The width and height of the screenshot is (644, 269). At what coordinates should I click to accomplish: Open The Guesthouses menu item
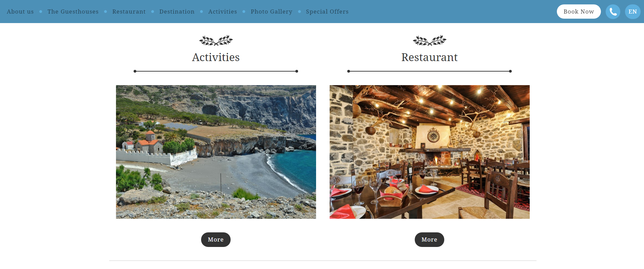(x=73, y=12)
